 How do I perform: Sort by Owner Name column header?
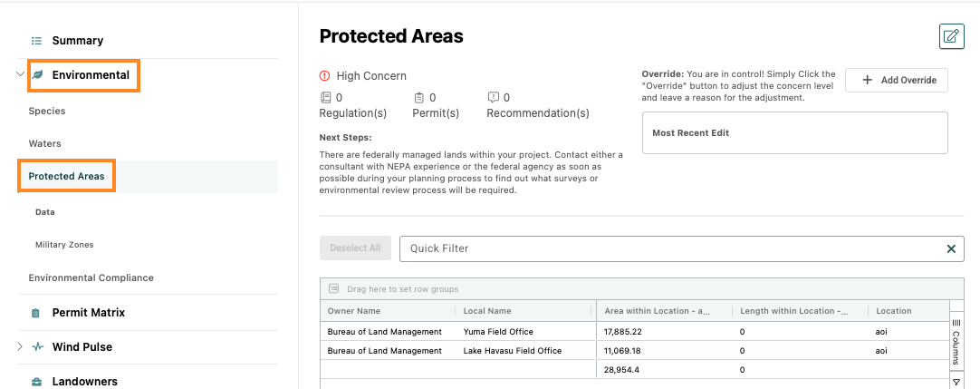354,311
